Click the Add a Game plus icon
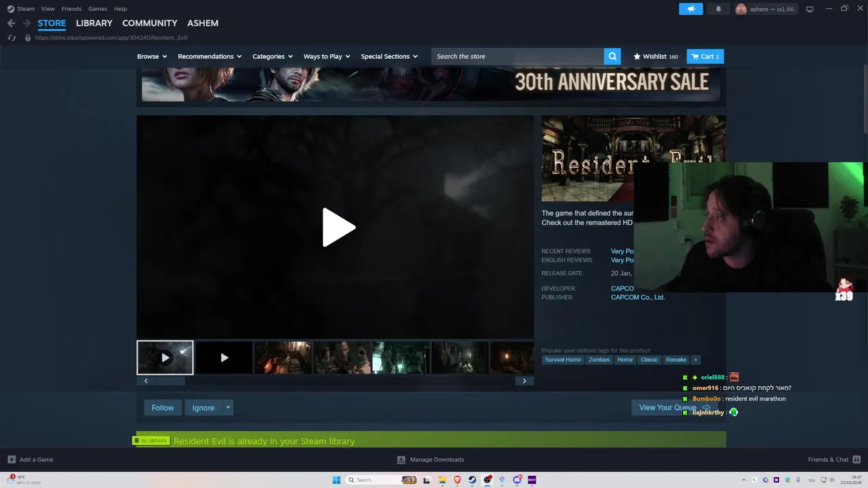Viewport: 868px width, 488px height. [12, 460]
